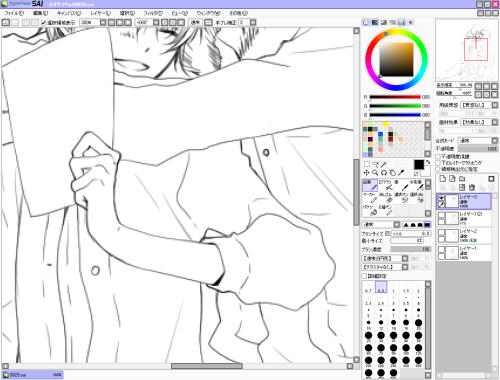This screenshot has width=500, height=380.
Task: Toggle the advanced settings checkbox under brush options
Action: 365,276
